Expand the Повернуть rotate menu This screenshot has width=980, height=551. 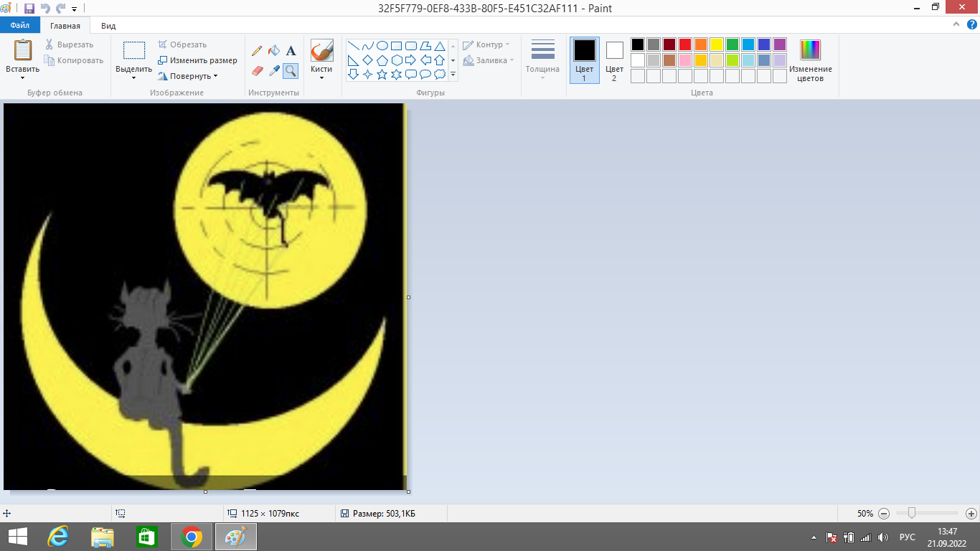[x=189, y=76]
